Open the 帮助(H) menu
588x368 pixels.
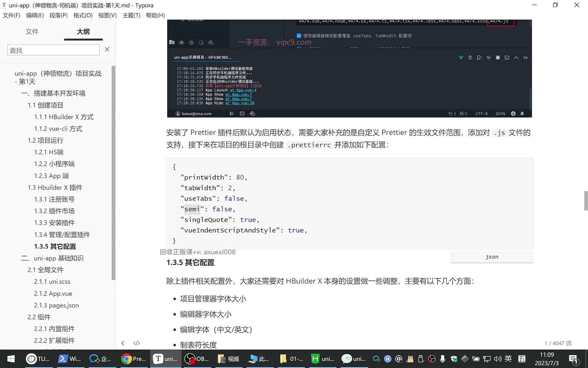[156, 15]
